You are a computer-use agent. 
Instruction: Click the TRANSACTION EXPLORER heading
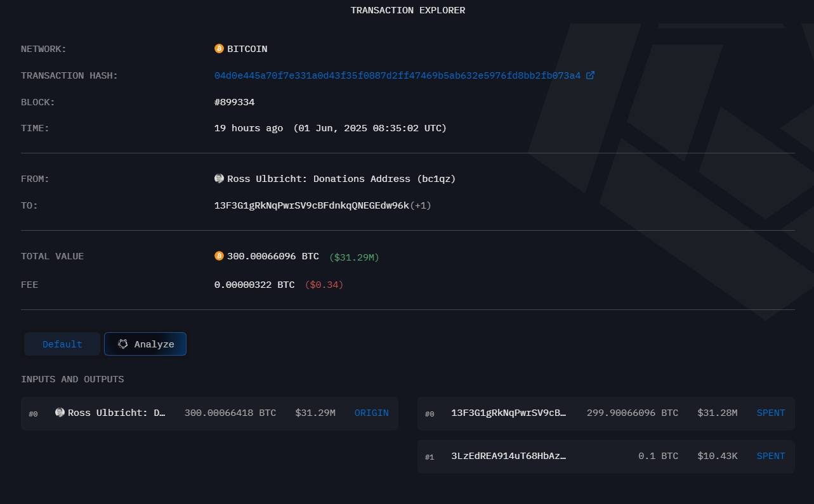(x=408, y=10)
